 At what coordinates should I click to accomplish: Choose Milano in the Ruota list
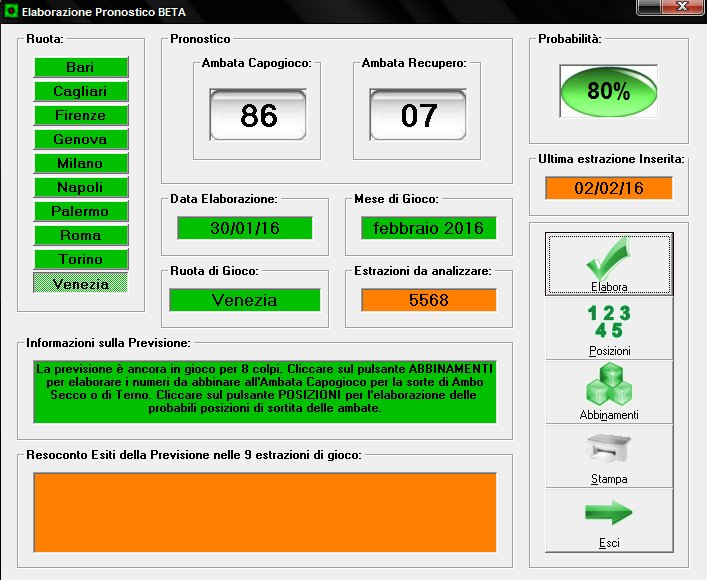(81, 163)
